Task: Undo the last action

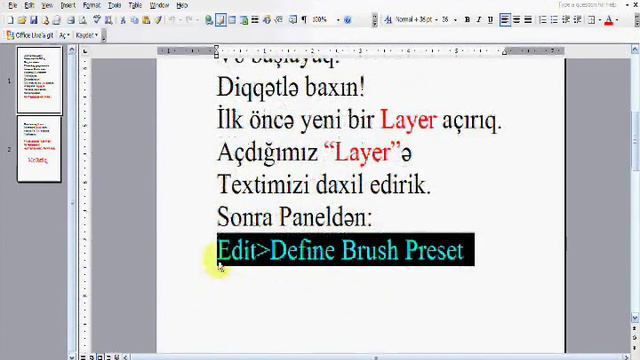Action: coord(172,20)
